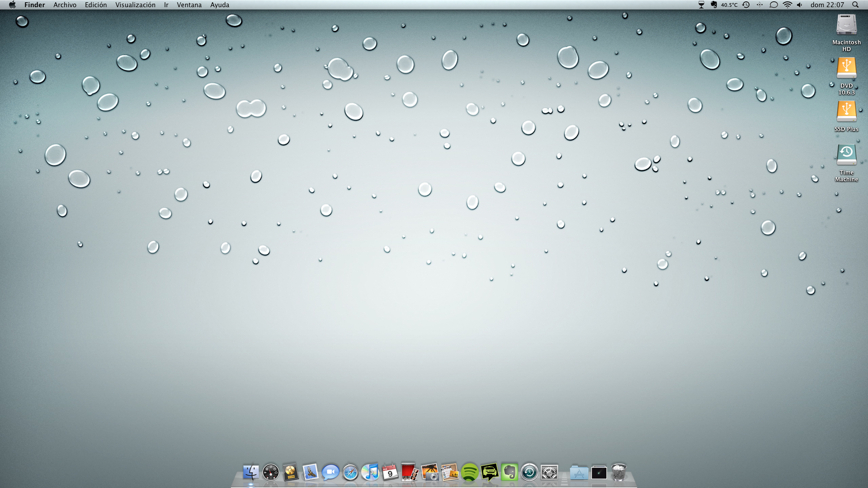
Task: Click the Spotlight magnifying glass
Action: 855,5
